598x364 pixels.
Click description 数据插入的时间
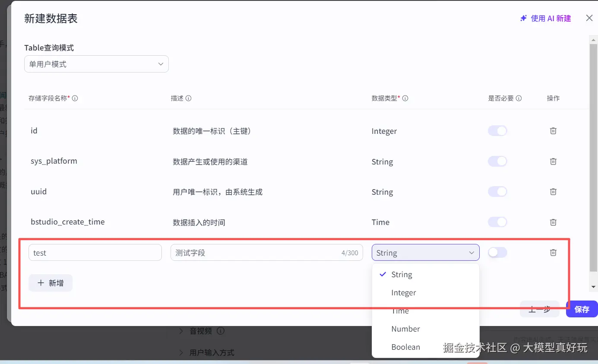pos(199,222)
